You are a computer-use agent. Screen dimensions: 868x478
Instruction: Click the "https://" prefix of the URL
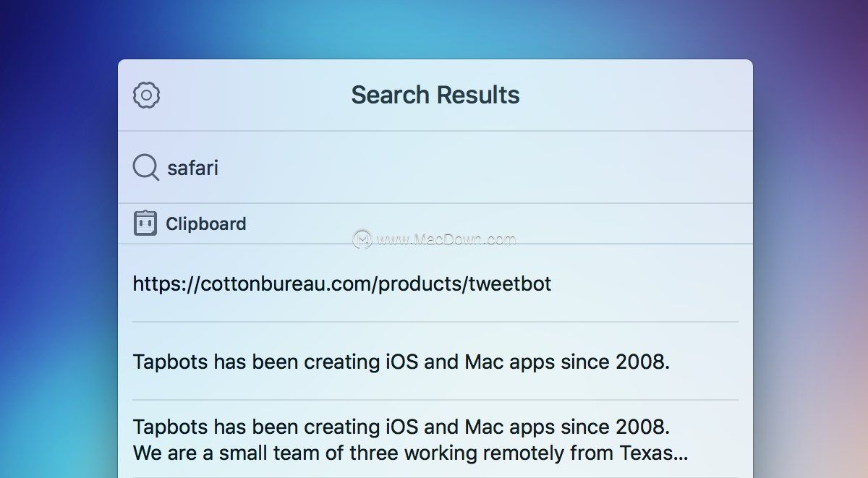(x=166, y=284)
